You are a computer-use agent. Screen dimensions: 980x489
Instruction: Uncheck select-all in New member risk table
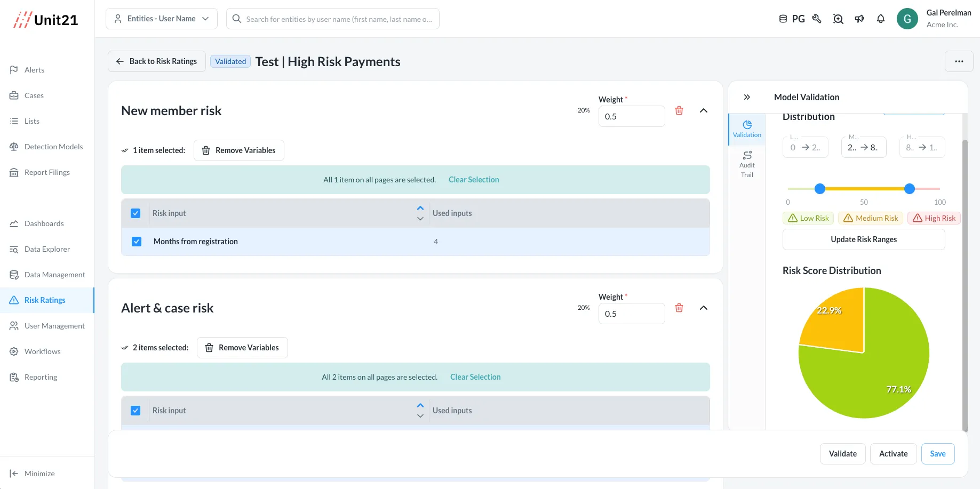pyautogui.click(x=136, y=213)
